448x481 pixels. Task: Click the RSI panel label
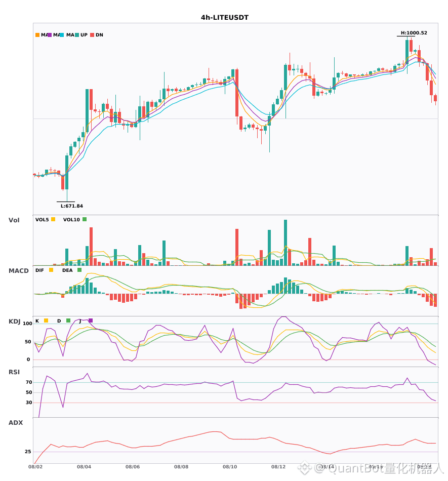coord(14,372)
